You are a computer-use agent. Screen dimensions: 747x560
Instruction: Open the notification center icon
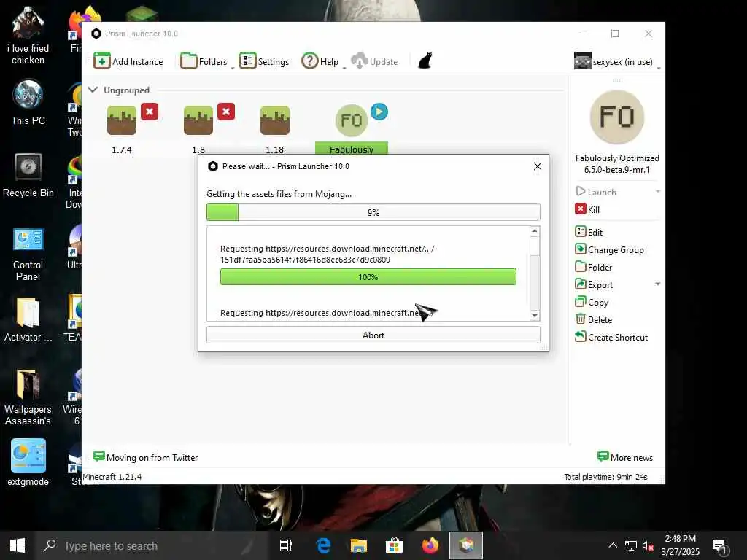coord(720,545)
